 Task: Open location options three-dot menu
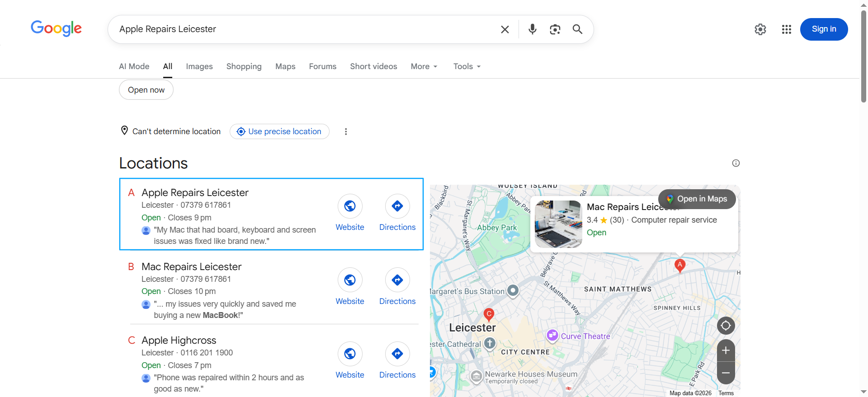pos(346,131)
